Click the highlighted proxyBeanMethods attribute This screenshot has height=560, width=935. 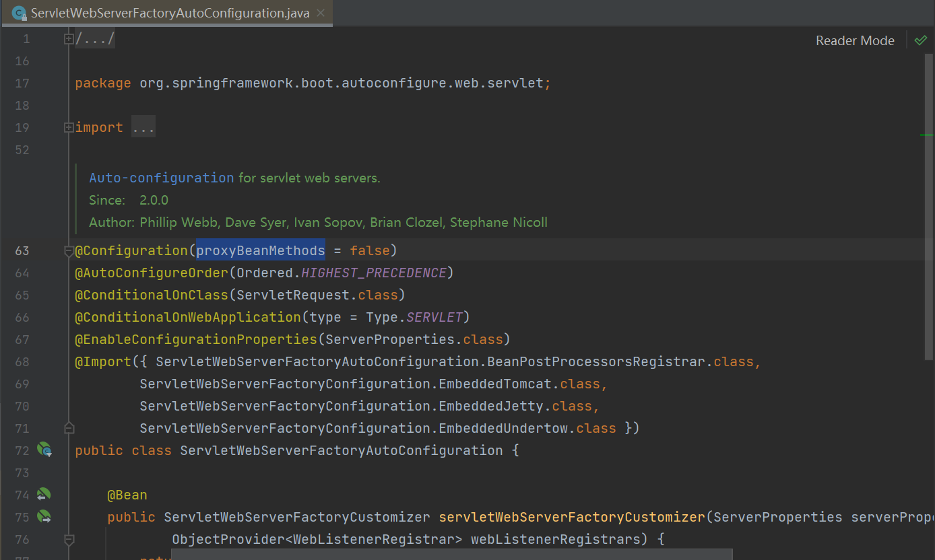tap(261, 250)
